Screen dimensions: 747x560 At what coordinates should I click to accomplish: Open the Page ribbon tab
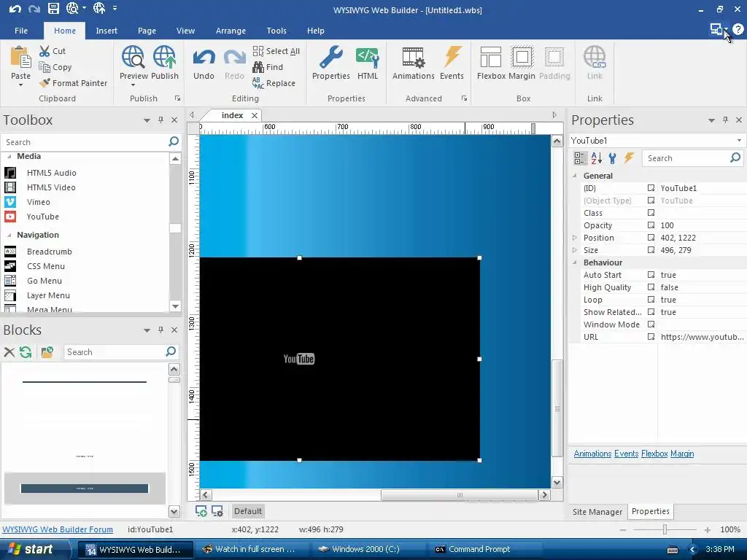(x=147, y=31)
